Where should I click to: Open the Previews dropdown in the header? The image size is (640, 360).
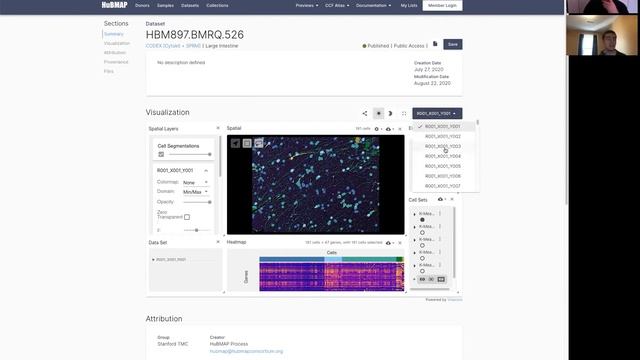tap(307, 6)
